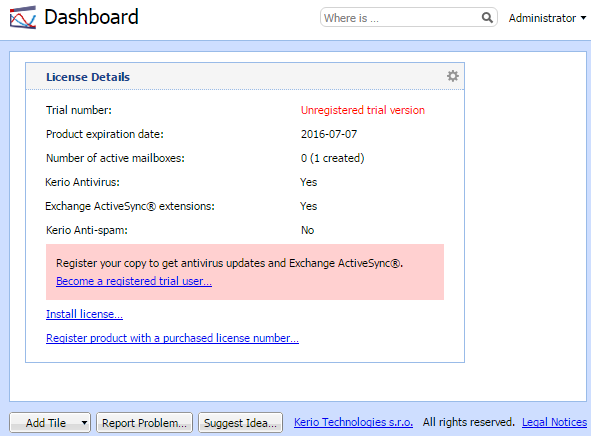
Task: Click the 'All rights reserved.' footer text
Action: (469, 422)
